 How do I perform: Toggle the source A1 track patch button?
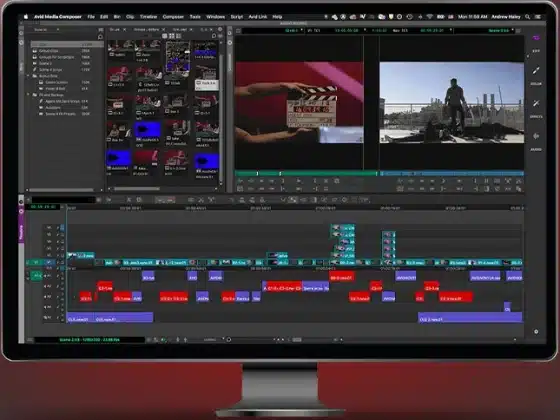pos(36,276)
